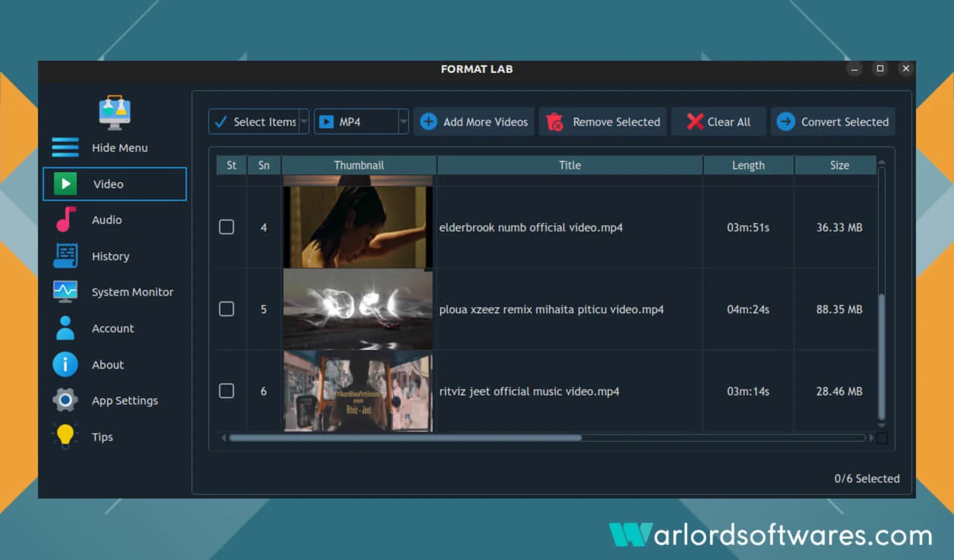
Task: Sort by the Length column header
Action: pyautogui.click(x=748, y=165)
